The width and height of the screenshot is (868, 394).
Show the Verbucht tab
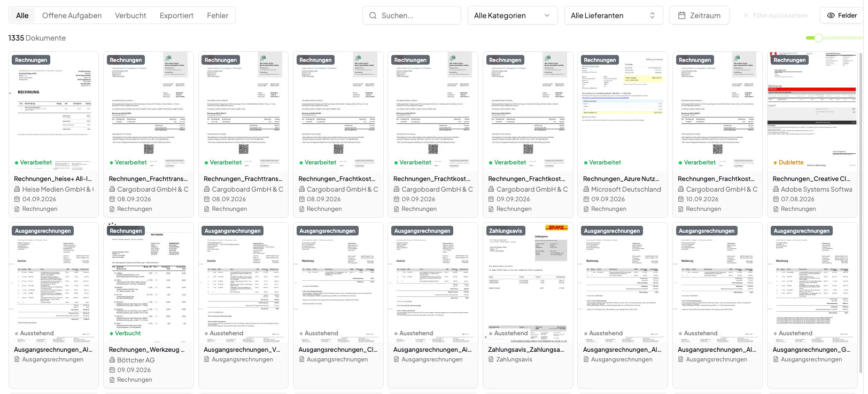pyautogui.click(x=130, y=15)
